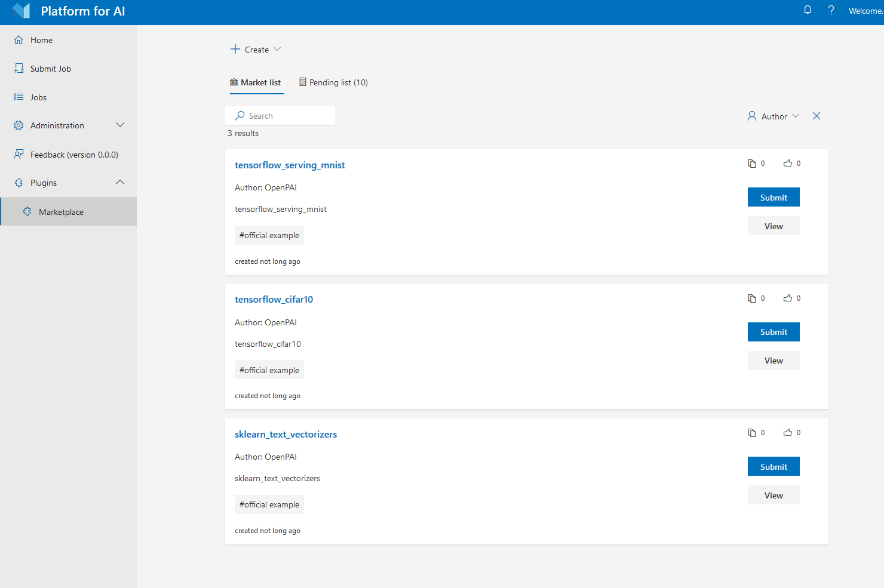Open the tensorflow_cifar10 title link

pos(274,299)
